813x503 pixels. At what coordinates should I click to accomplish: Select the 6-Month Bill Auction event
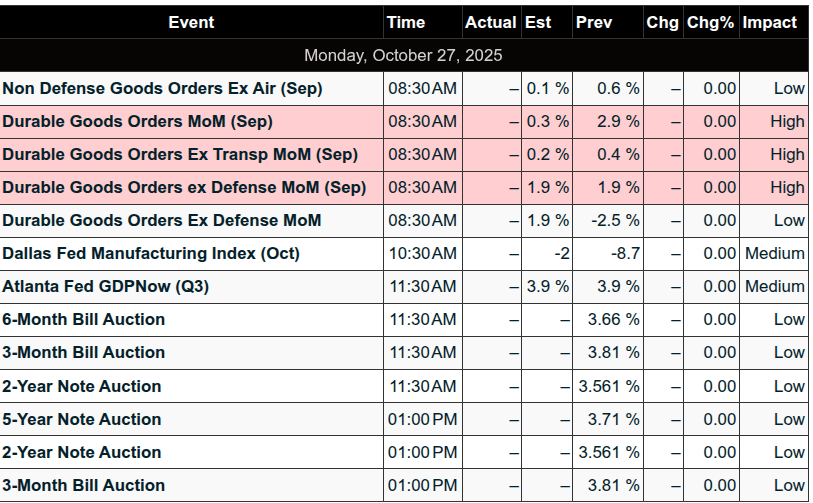[x=83, y=319]
